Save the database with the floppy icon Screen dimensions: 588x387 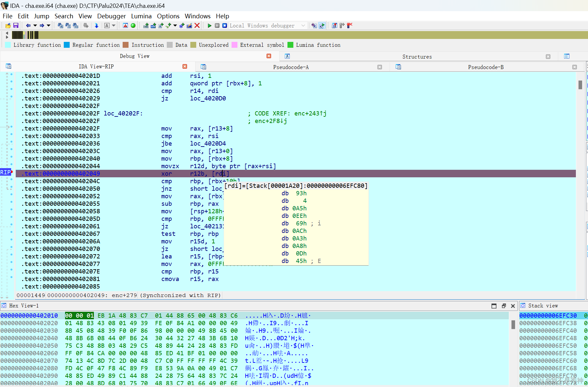tap(16, 26)
